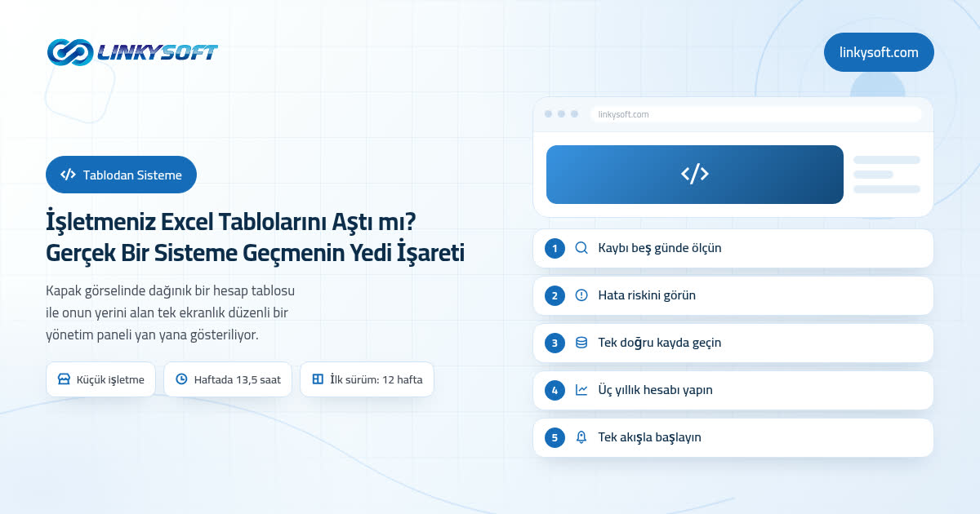Open the linkysoft.com pill button
The width and height of the screenshot is (980, 514).
pos(879,52)
